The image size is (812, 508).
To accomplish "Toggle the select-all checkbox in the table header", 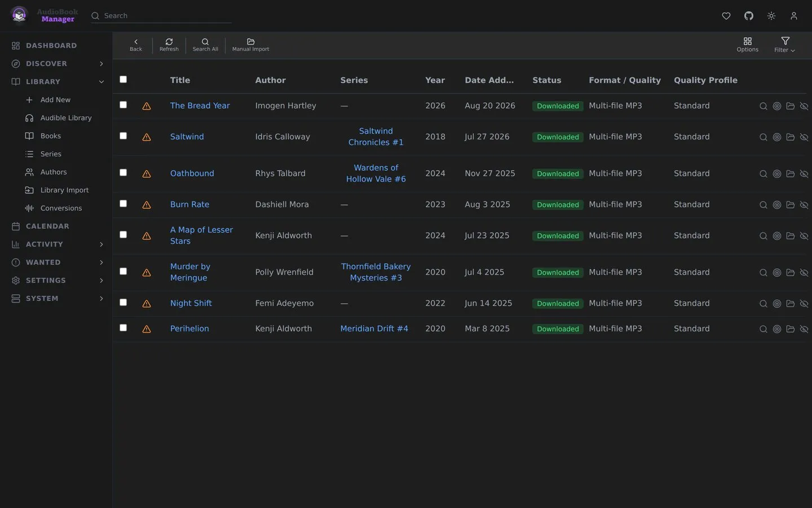I will pyautogui.click(x=123, y=80).
